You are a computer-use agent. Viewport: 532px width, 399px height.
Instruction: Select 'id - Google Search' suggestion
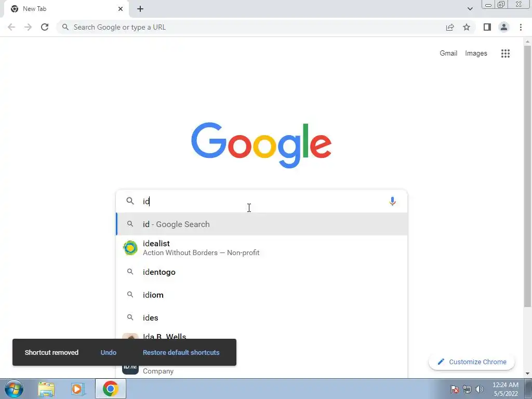[x=262, y=224]
